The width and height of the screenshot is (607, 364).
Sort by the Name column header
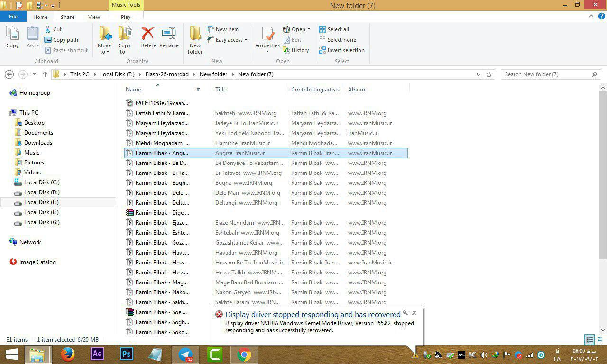click(133, 90)
